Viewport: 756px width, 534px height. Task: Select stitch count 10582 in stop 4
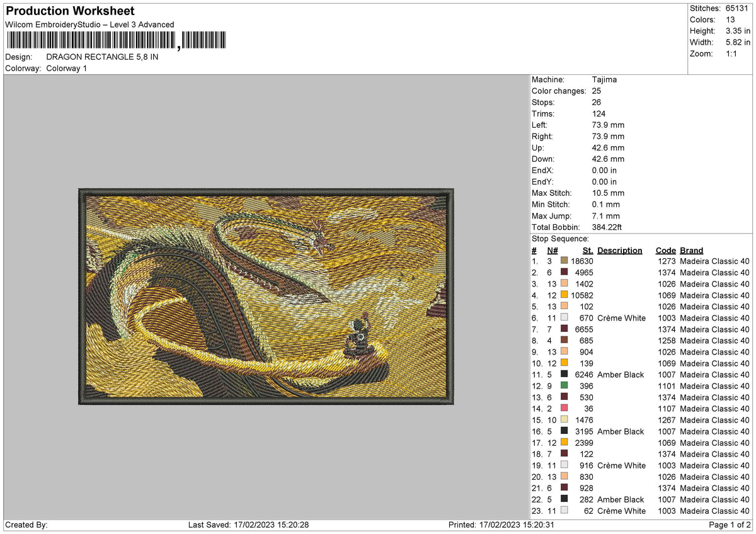point(582,295)
